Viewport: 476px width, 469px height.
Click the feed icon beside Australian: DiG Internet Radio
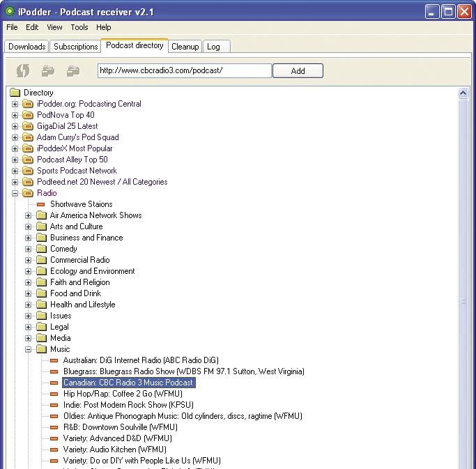[54, 360]
